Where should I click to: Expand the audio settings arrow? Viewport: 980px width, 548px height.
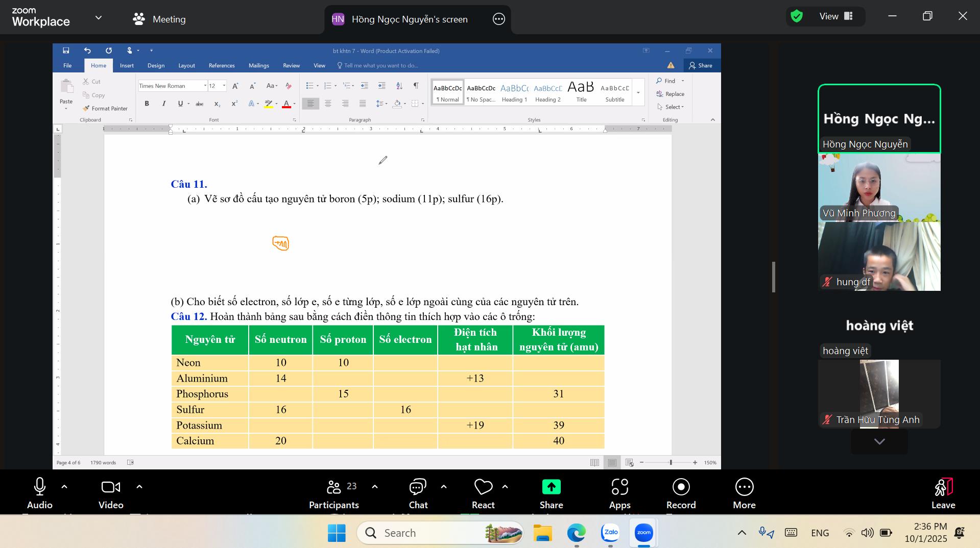64,487
